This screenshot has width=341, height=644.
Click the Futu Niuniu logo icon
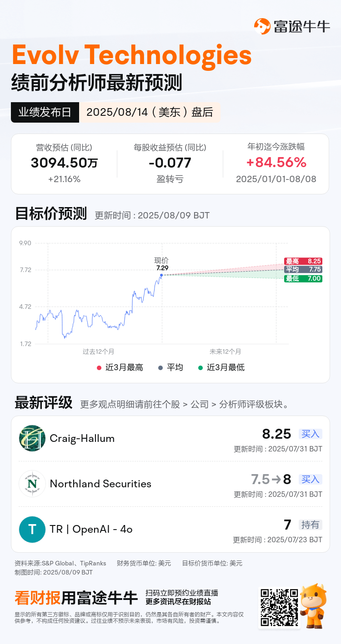click(x=262, y=26)
